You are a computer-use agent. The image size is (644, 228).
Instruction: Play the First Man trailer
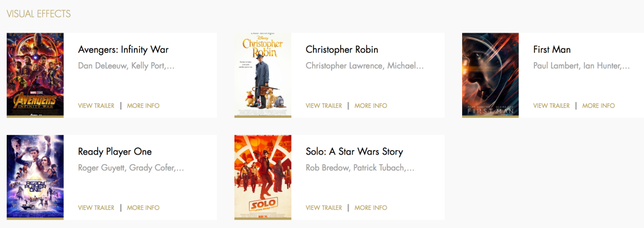tap(551, 106)
